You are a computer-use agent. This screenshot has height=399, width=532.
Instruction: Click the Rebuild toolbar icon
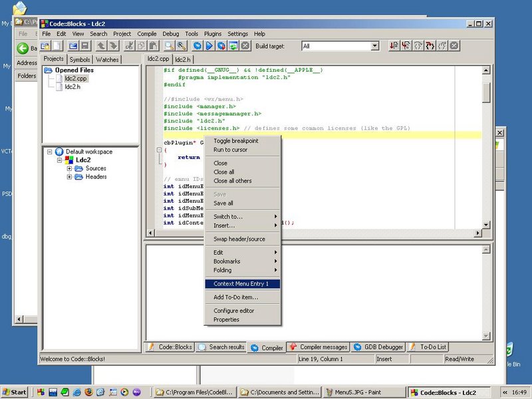pyautogui.click(x=233, y=46)
